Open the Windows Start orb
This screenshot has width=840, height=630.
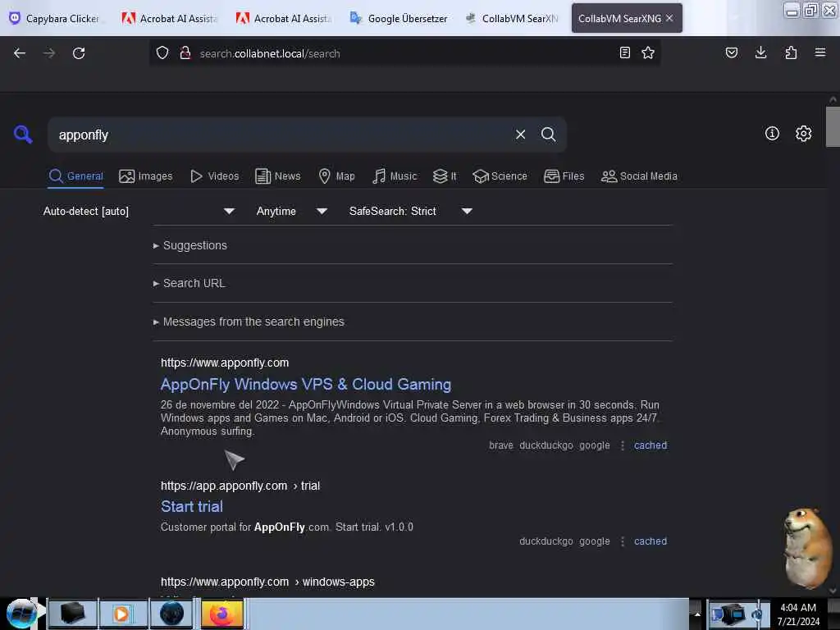tap(21, 614)
